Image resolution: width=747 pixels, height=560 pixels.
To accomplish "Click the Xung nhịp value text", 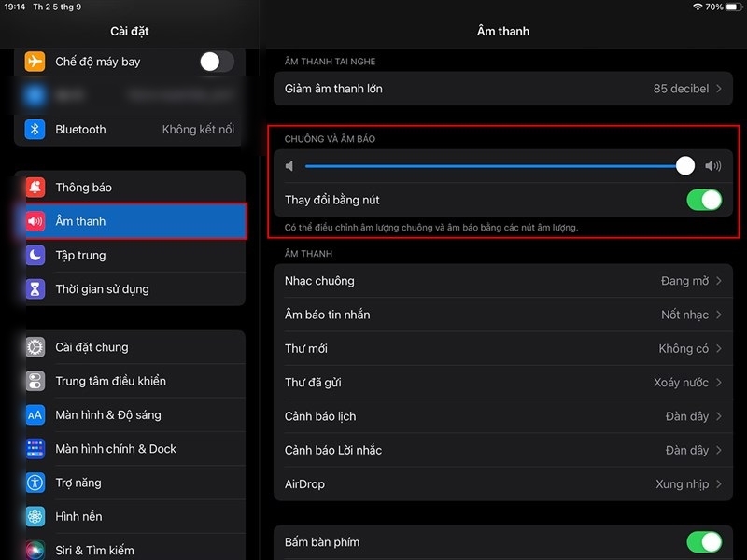I will pos(683,483).
